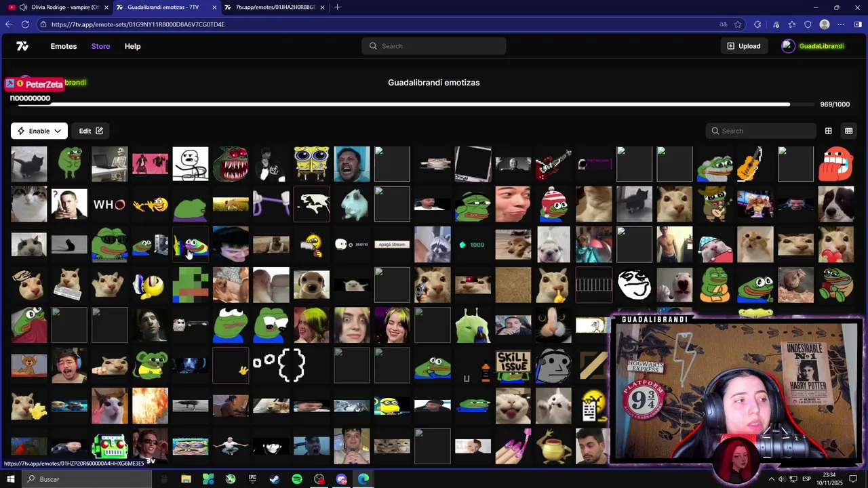Reload the current page
Image resolution: width=868 pixels, height=488 pixels.
point(25,24)
